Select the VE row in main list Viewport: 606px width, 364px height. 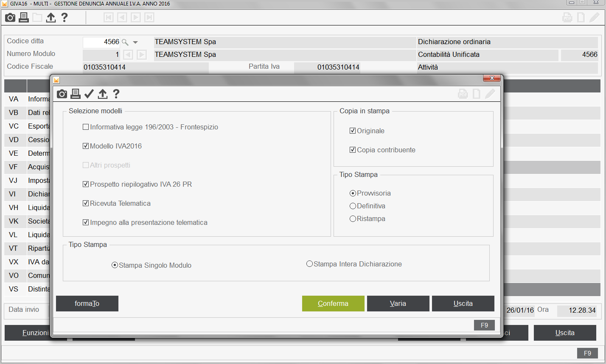coord(28,153)
